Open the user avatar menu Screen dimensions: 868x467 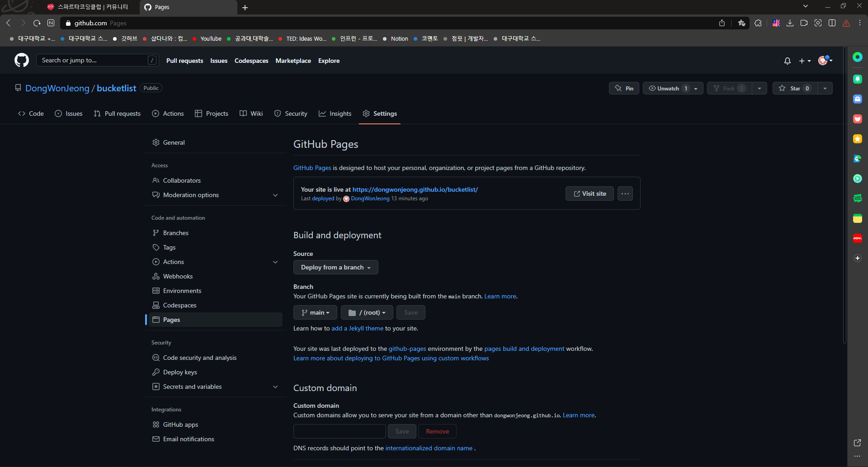tap(825, 60)
